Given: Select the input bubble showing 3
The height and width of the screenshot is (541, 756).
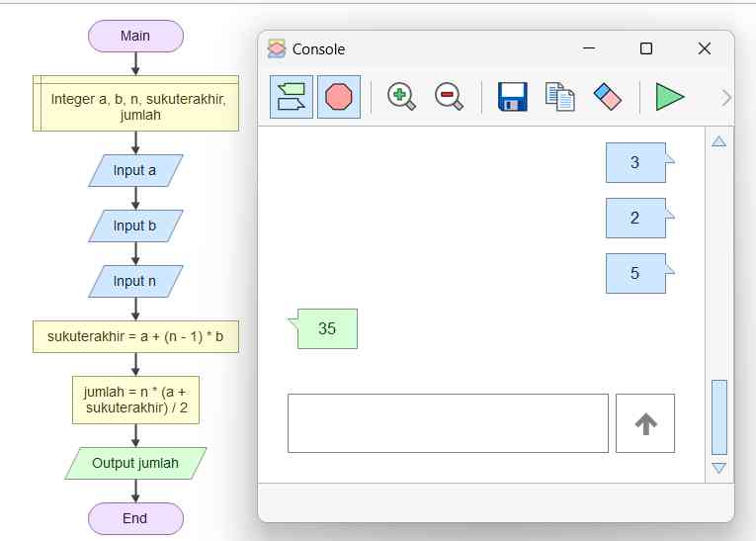Looking at the screenshot, I should click(x=636, y=162).
